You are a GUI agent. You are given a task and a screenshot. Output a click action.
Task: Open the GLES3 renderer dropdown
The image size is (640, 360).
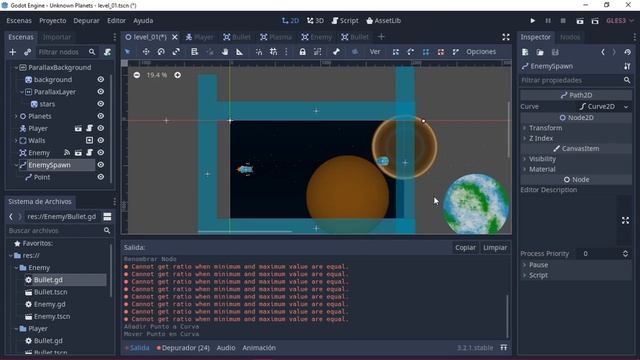click(619, 21)
